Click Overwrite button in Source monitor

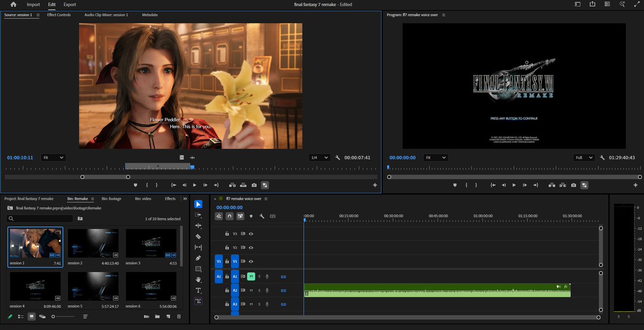point(243,185)
